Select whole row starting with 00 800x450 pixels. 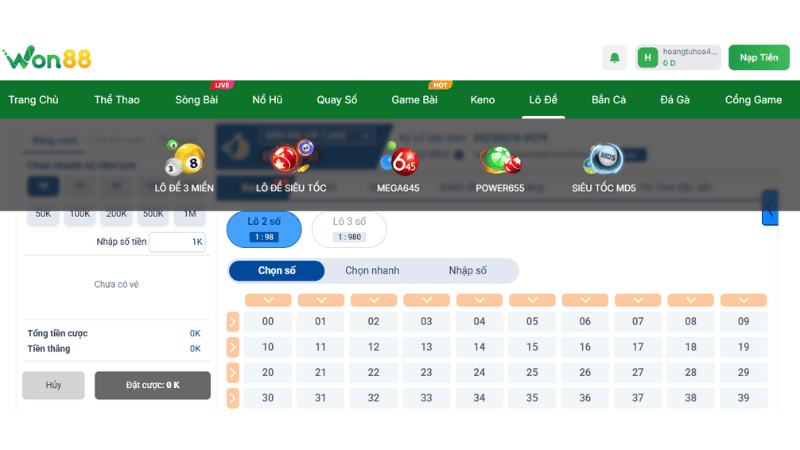(233, 321)
